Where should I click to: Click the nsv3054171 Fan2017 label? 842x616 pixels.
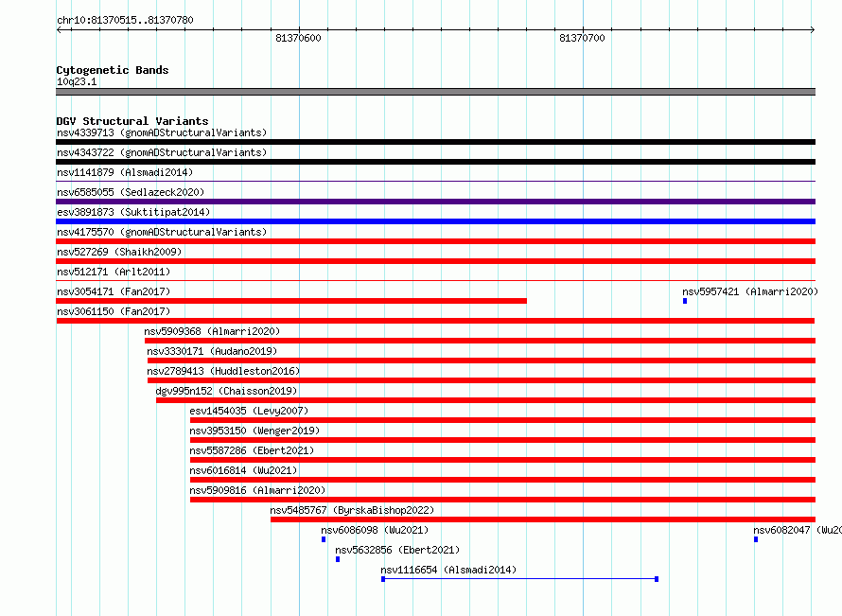pos(114,291)
